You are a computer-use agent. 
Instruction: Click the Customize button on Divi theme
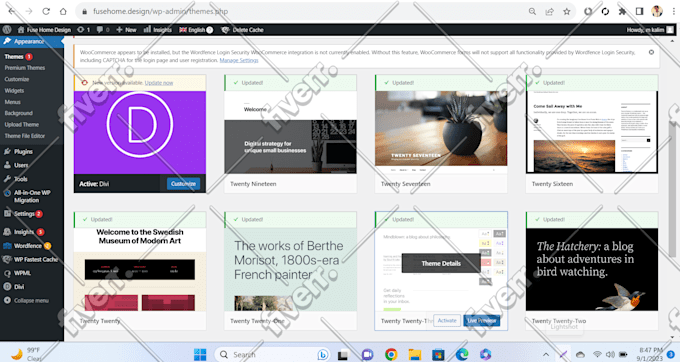pyautogui.click(x=183, y=184)
